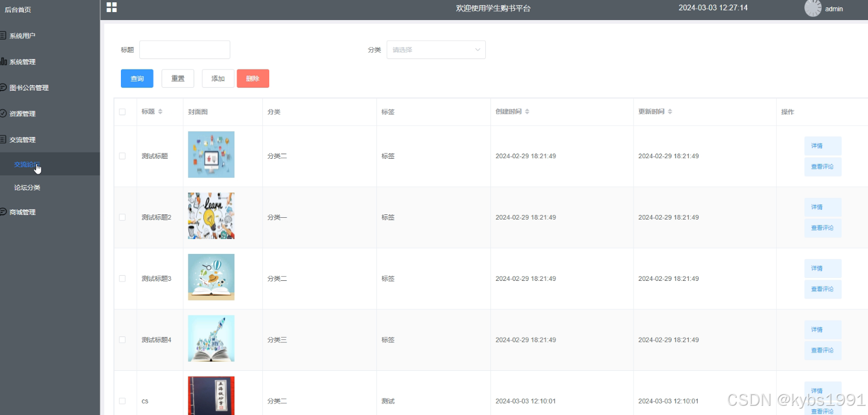Open 后台首页 in the sidebar
Screen dimensions: 868x415
tap(18, 10)
